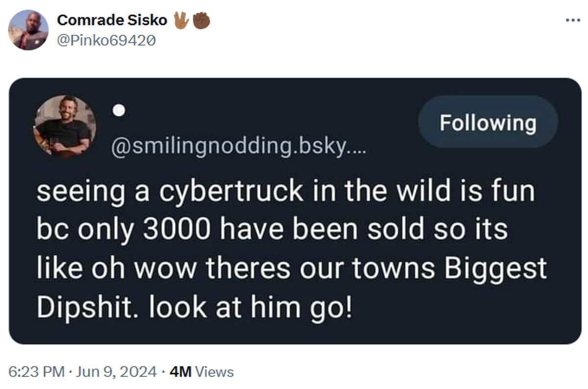The width and height of the screenshot is (588, 389).
Task: Select the vulcan salute emoji in display name
Action: [x=181, y=20]
